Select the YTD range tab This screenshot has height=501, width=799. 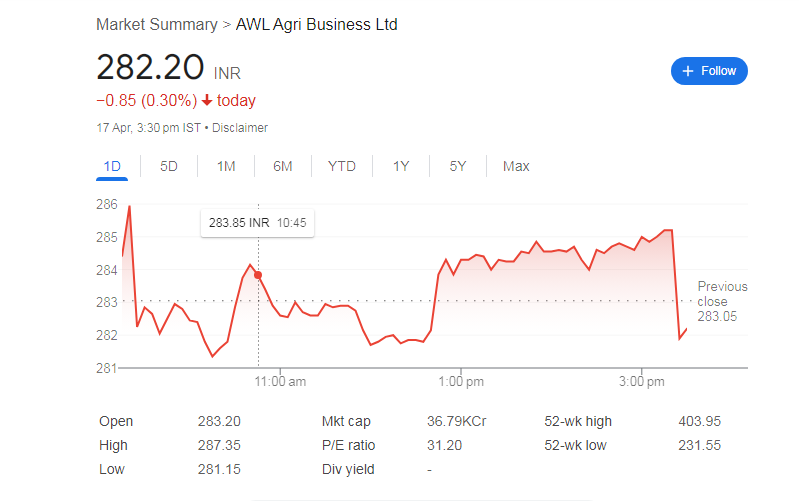[x=341, y=166]
